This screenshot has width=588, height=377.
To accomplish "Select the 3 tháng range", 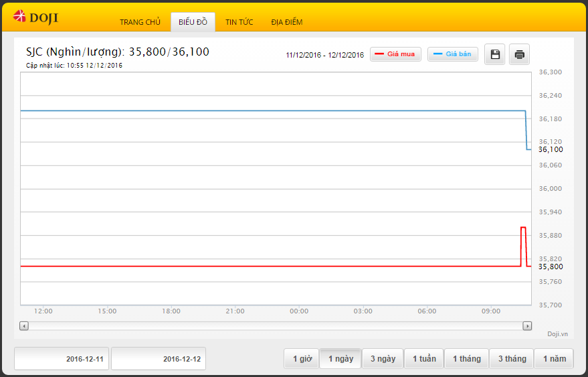I will (x=512, y=359).
